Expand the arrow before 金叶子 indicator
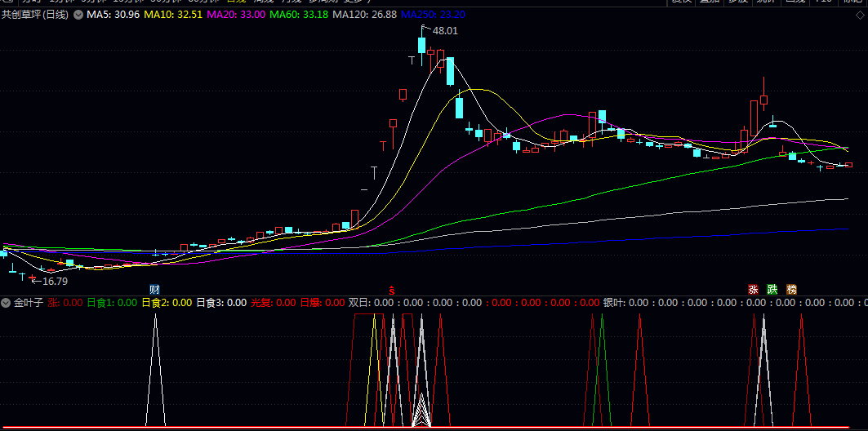 click(x=7, y=303)
